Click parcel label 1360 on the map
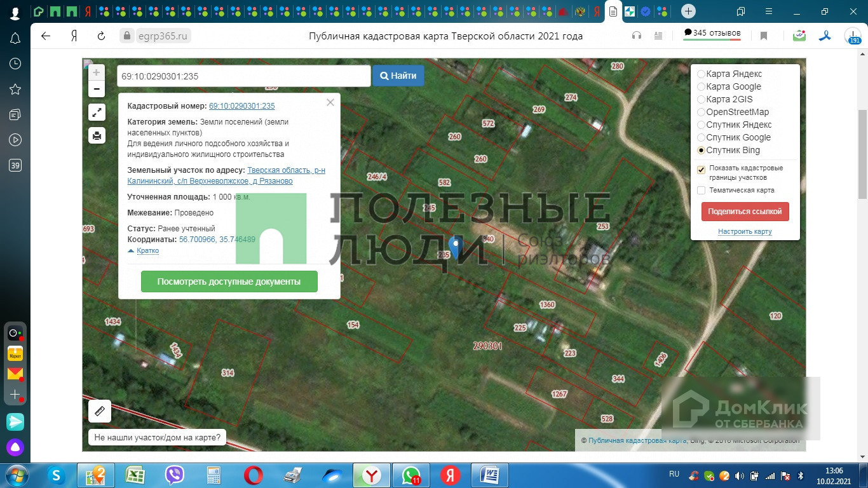 tap(547, 305)
